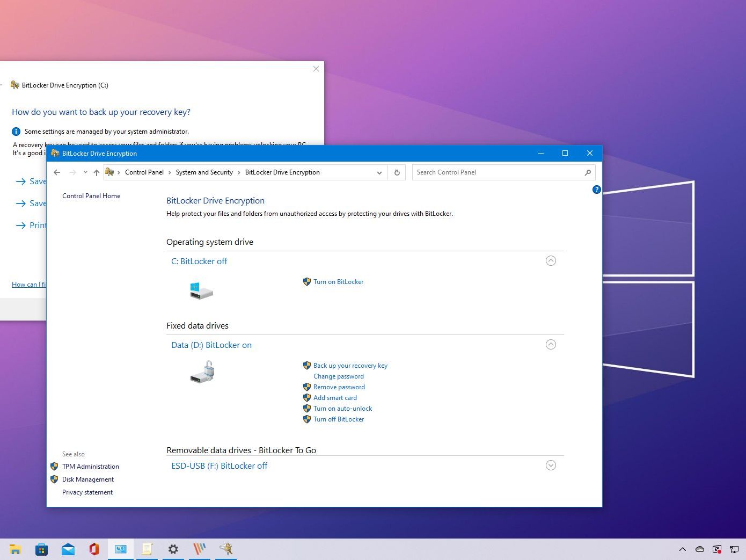Click Data (D:) BitLocker on heading

[x=211, y=345]
